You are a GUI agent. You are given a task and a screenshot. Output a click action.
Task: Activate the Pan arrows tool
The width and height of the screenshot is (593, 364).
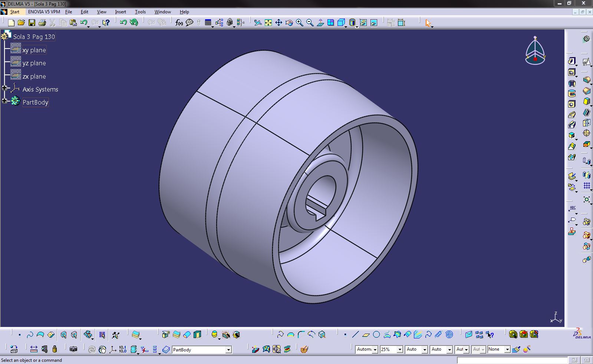[279, 23]
